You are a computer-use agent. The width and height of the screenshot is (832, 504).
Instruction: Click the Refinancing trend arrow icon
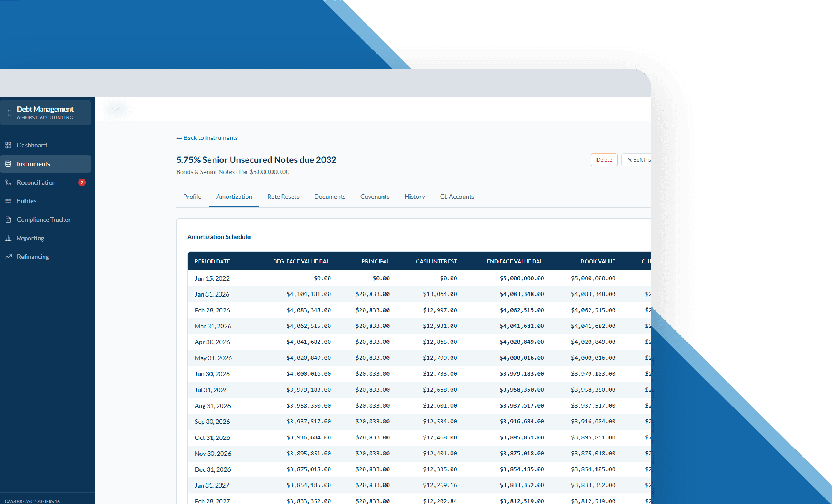pyautogui.click(x=8, y=257)
